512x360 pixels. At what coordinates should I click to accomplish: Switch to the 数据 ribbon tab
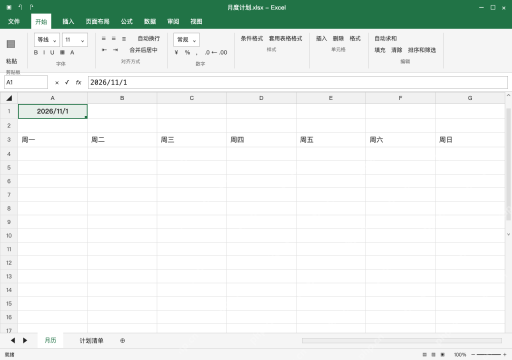click(150, 22)
